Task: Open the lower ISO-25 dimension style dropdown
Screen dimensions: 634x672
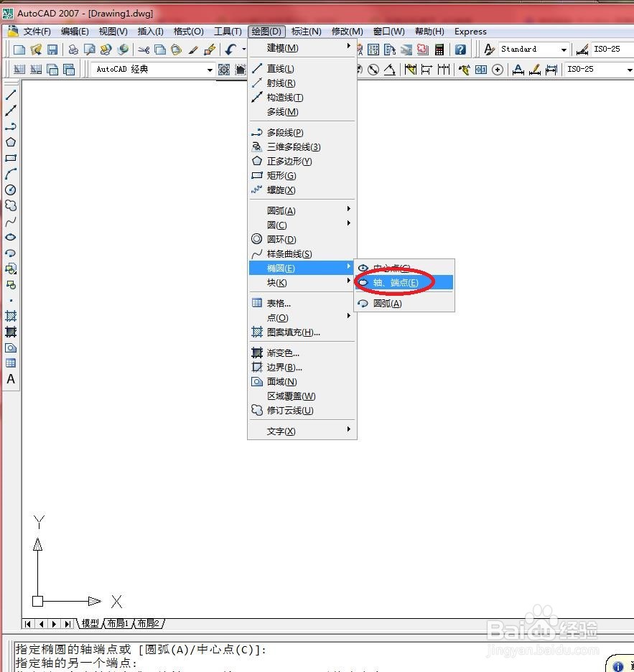Action: click(x=629, y=70)
